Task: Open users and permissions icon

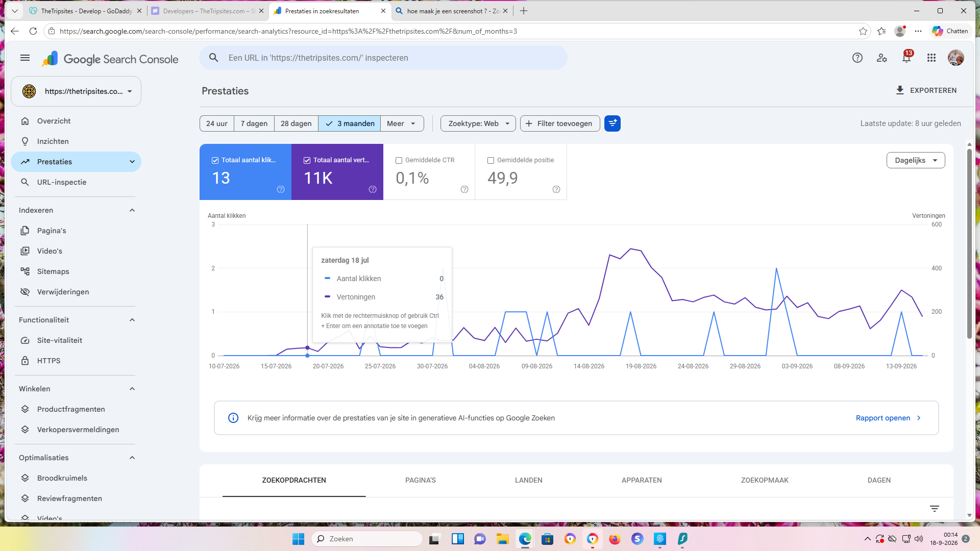Action: pos(882,58)
